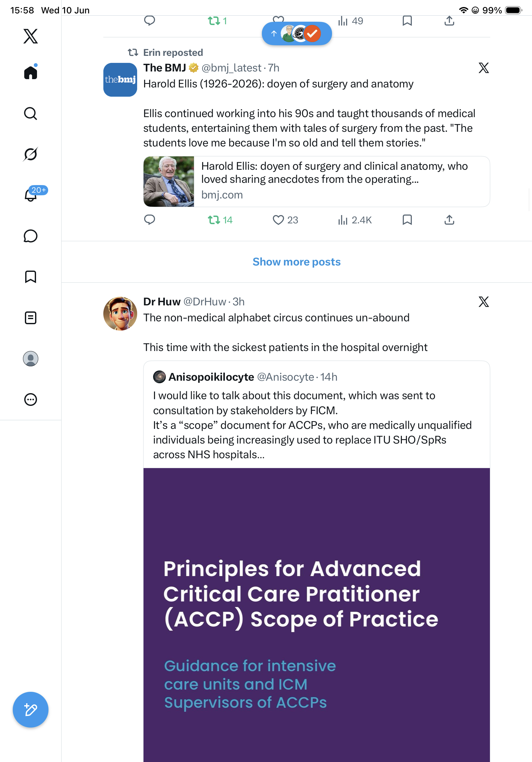Open the More options circle menu
This screenshot has height=762, width=532.
(x=31, y=399)
